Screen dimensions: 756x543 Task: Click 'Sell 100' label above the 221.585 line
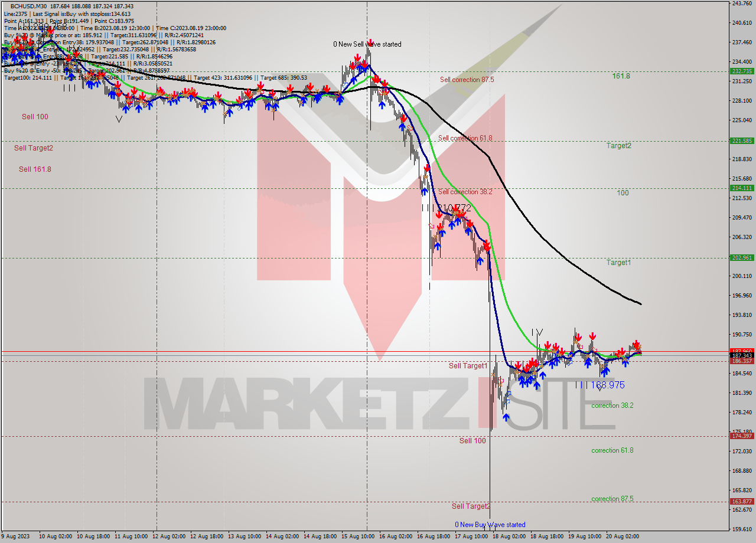click(35, 117)
